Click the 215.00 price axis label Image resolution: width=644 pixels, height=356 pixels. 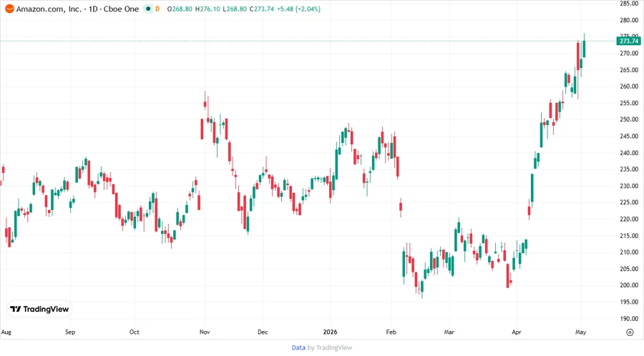(x=629, y=235)
